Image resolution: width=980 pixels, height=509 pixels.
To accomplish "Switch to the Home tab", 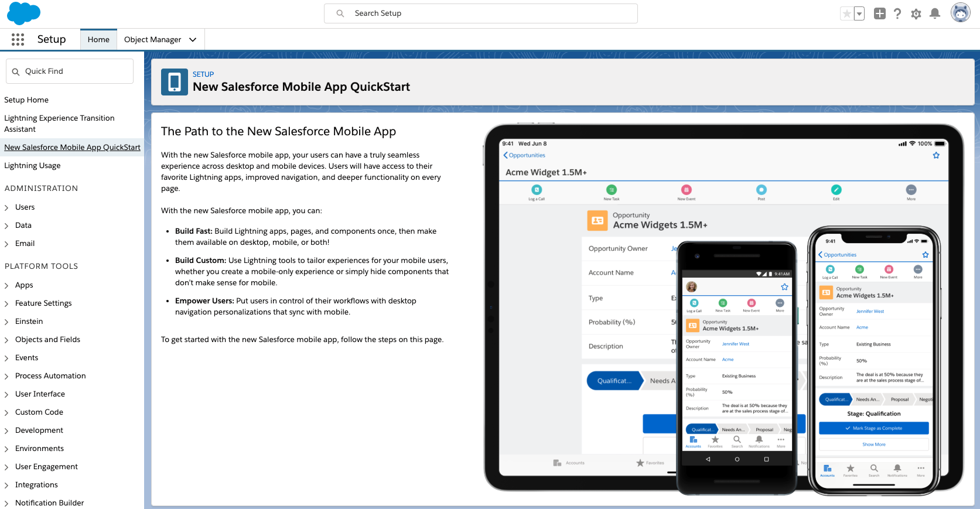I will pos(98,39).
